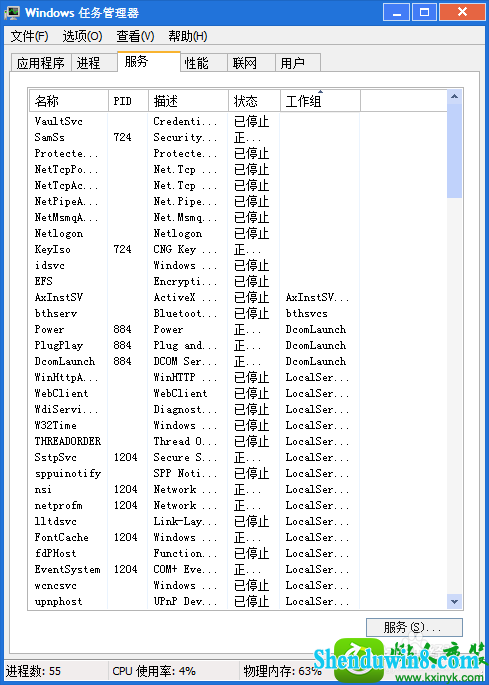Select the DcomLaunch service name
The height and width of the screenshot is (685, 489).
coord(65,362)
